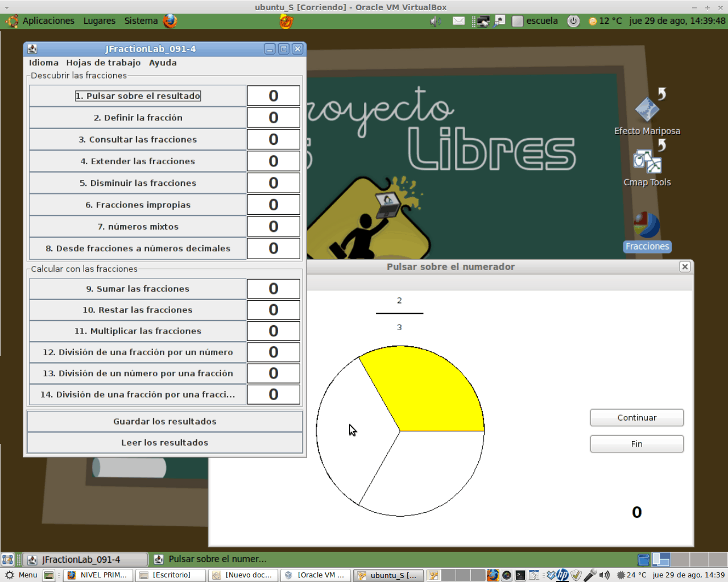Image resolution: width=728 pixels, height=582 pixels.
Task: Open the Aplicaciones menu in top panel
Action: click(48, 21)
